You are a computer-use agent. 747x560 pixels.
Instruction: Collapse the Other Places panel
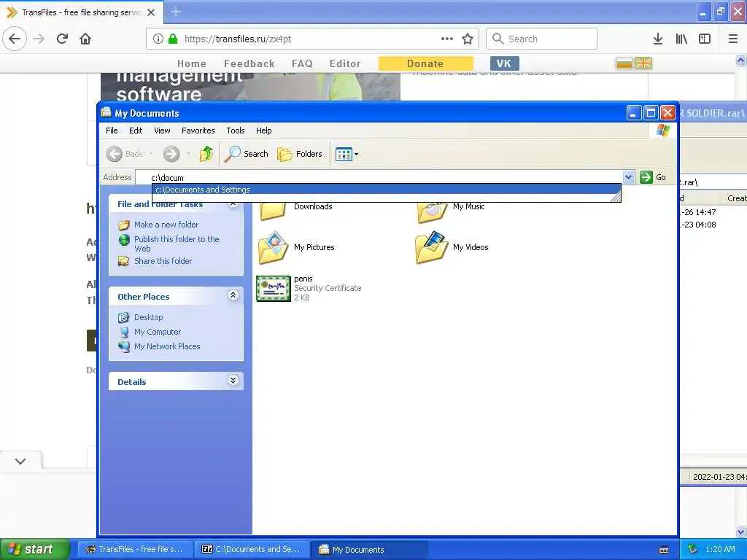233,295
